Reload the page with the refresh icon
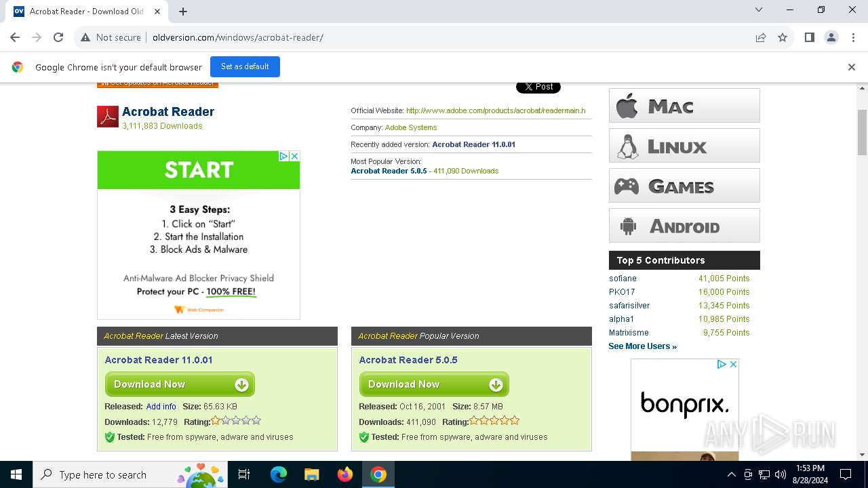 tap(58, 37)
